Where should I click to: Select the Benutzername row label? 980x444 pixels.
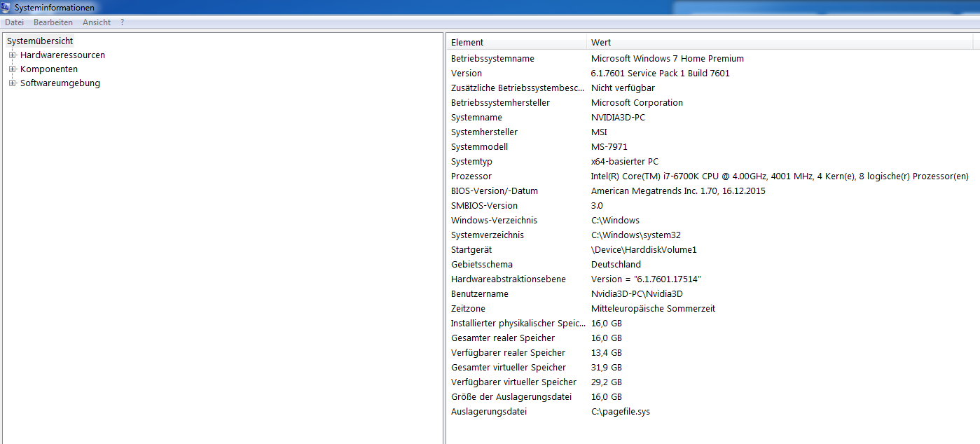(480, 294)
